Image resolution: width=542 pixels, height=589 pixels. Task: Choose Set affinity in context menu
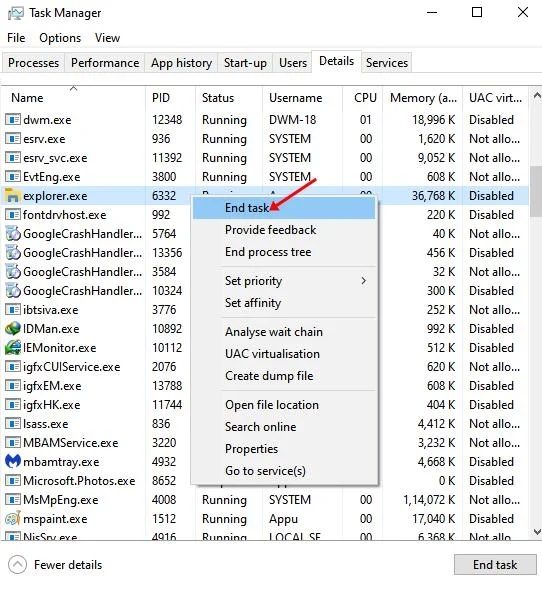284,303
